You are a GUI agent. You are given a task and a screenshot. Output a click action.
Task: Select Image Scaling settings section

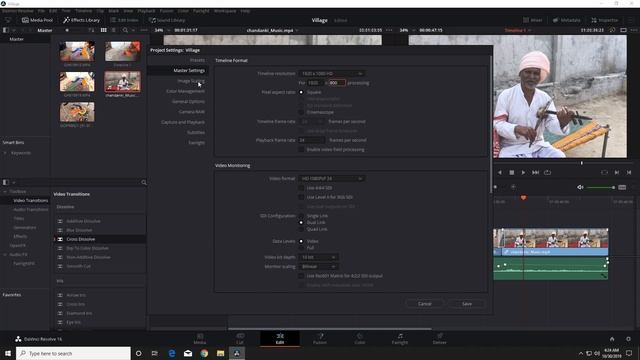(191, 81)
